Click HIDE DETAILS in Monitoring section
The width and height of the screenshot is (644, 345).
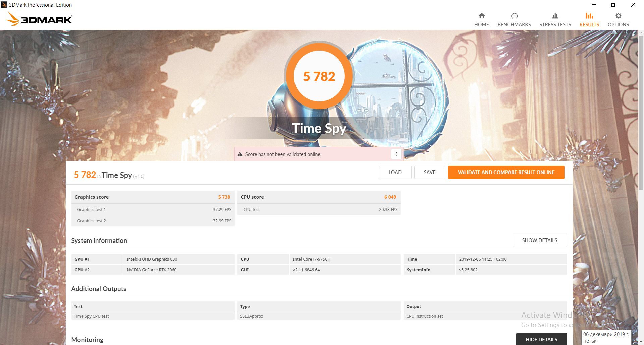[541, 339]
